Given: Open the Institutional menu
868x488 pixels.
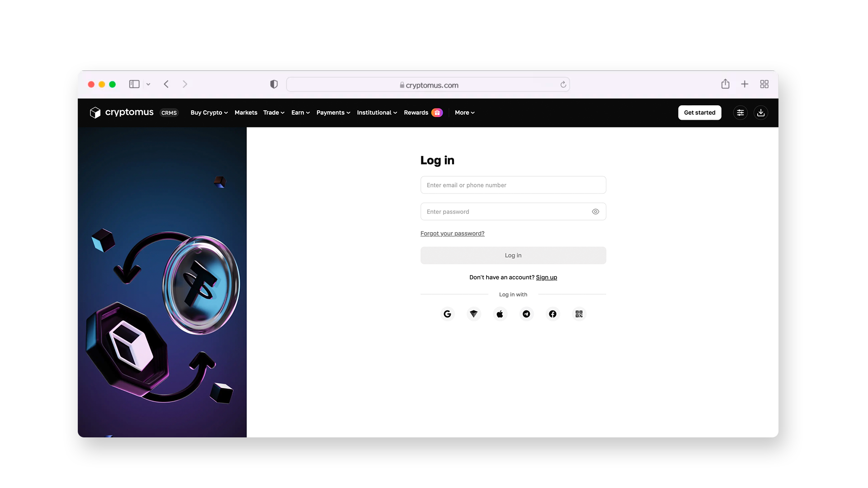Looking at the screenshot, I should [x=377, y=113].
